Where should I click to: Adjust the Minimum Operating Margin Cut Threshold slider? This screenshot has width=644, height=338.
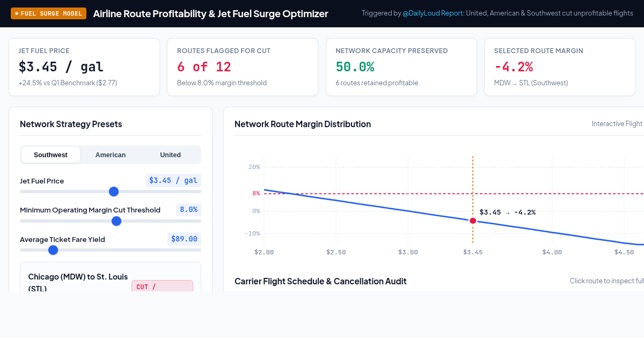pyautogui.click(x=111, y=221)
